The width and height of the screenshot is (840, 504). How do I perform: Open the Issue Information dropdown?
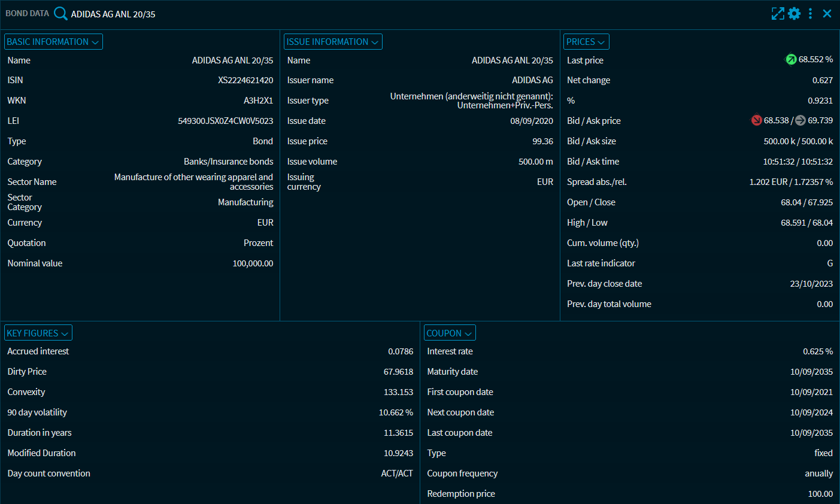coord(333,42)
